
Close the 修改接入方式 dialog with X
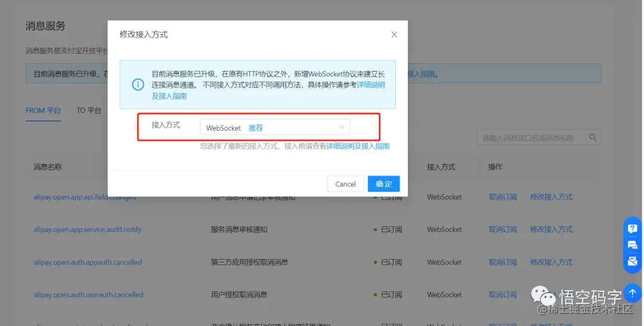coord(394,35)
